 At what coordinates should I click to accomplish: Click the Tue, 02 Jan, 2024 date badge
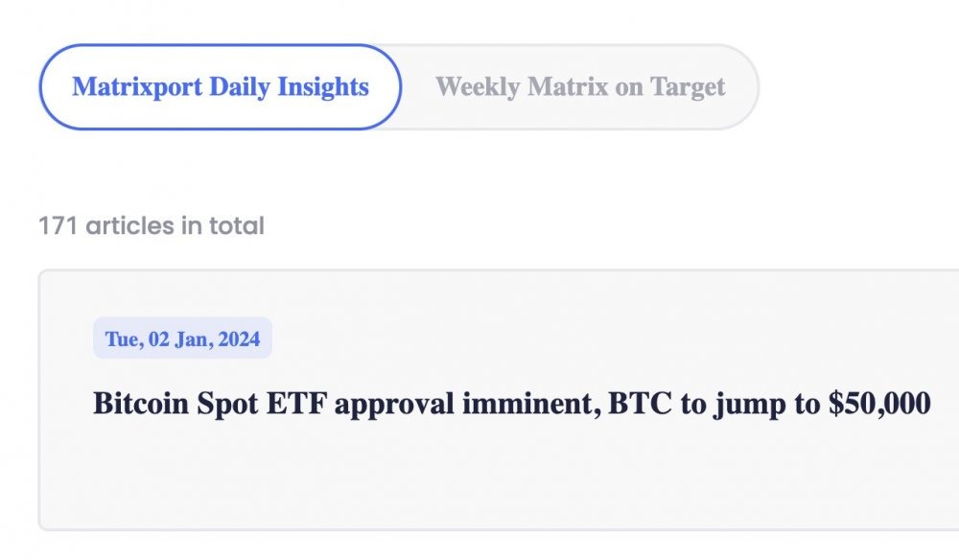(182, 339)
